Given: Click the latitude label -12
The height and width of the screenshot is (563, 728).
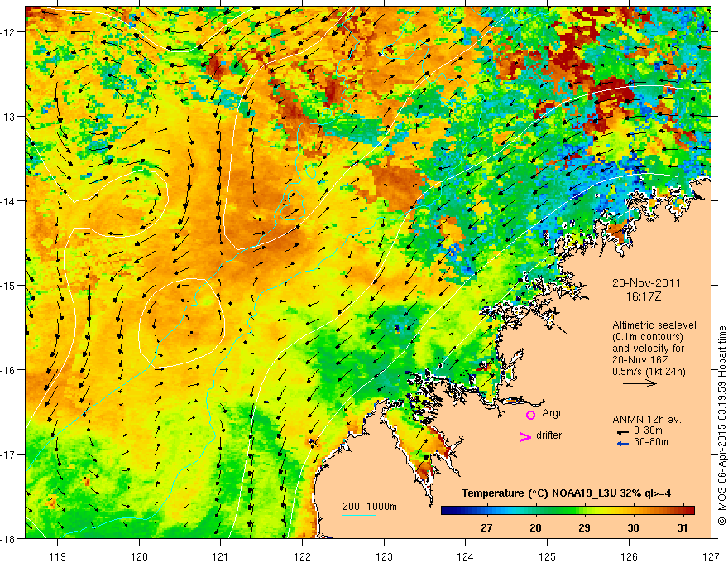Looking at the screenshot, I should click(x=9, y=32).
